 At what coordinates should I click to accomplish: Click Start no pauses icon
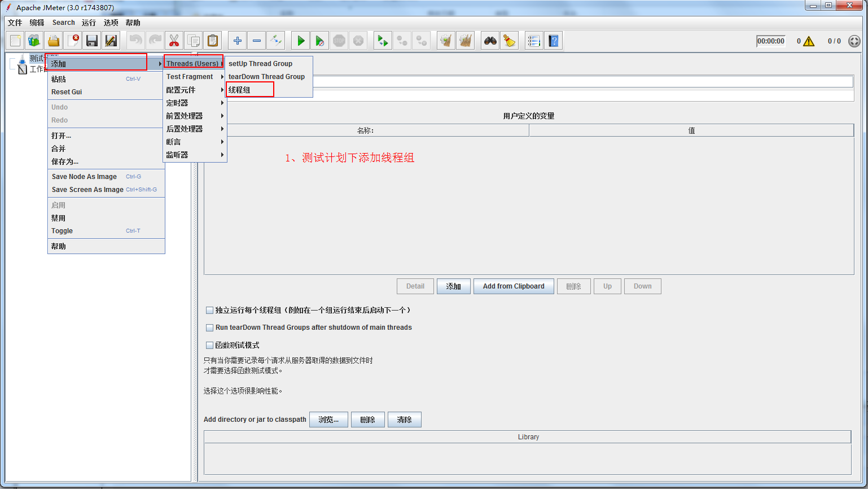320,41
